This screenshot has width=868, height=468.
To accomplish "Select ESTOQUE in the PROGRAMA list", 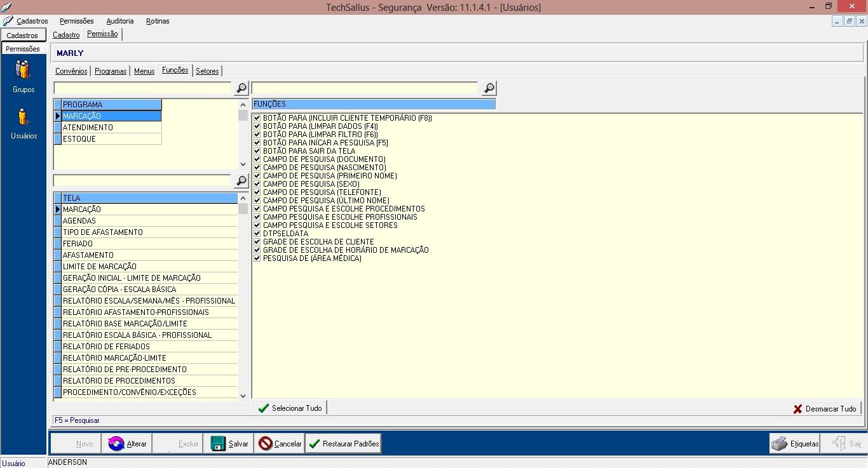I will 111,139.
